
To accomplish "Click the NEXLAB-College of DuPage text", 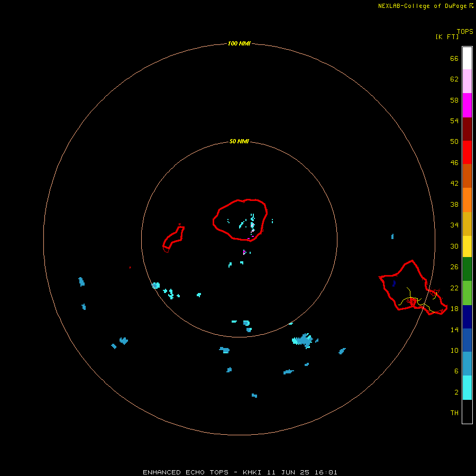I will click(422, 6).
